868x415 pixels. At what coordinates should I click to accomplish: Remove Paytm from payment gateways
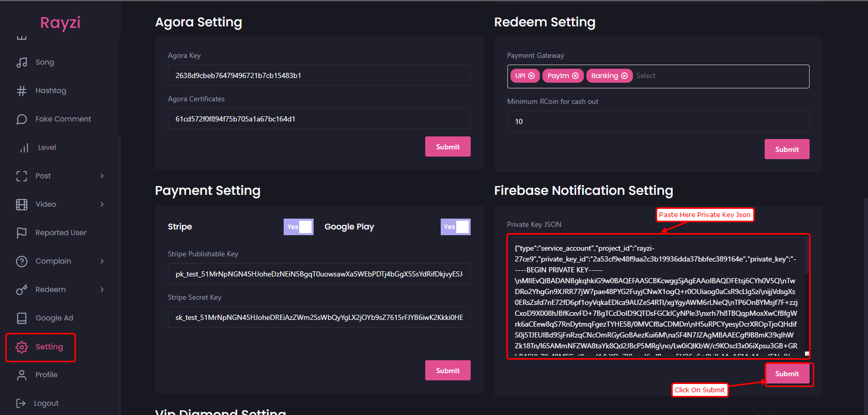(575, 76)
